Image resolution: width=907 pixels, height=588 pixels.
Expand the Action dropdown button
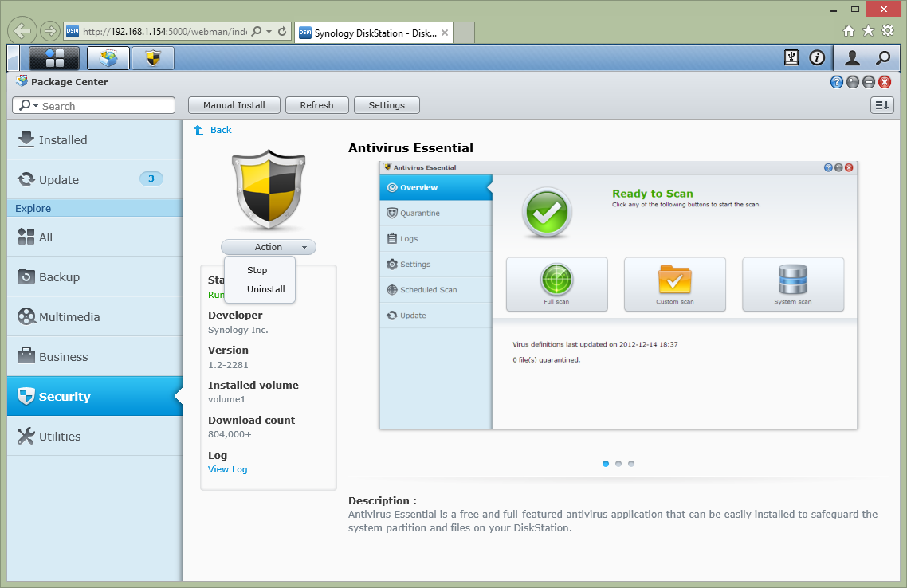click(269, 247)
